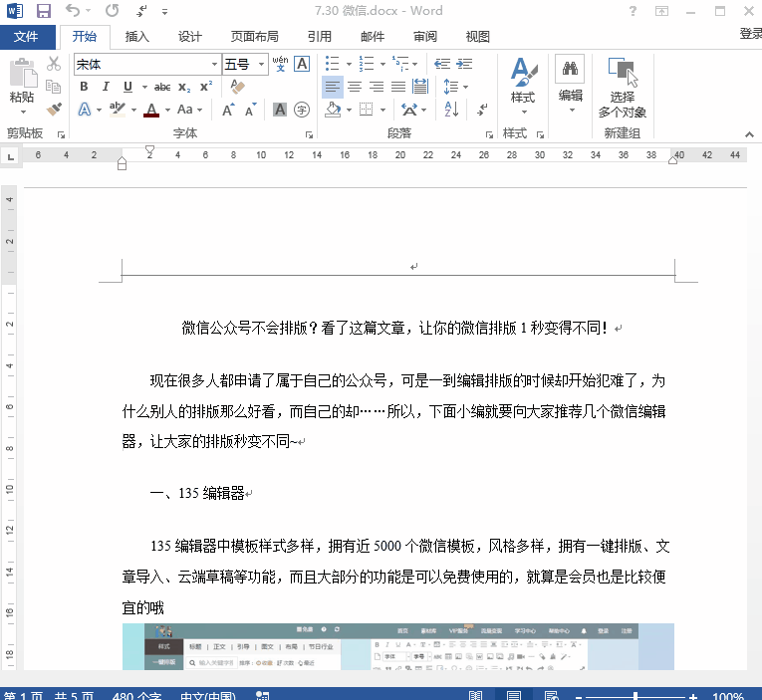762x700 pixels.
Task: Click the zoom slider in status bar
Action: pyautogui.click(x=637, y=697)
